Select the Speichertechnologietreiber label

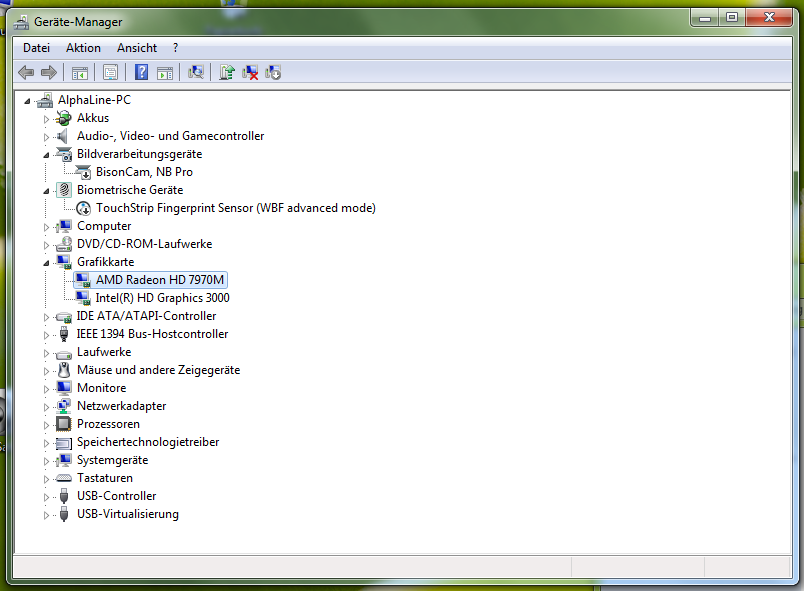pyautogui.click(x=148, y=442)
